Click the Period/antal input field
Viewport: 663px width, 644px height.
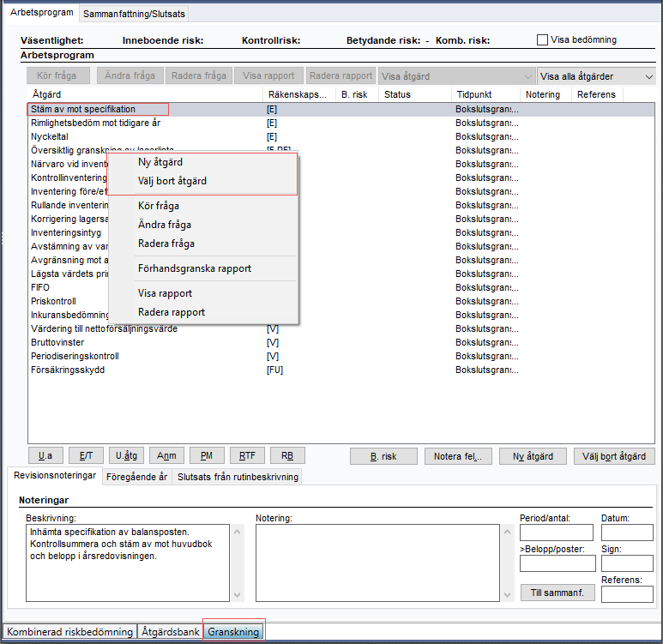[557, 533]
